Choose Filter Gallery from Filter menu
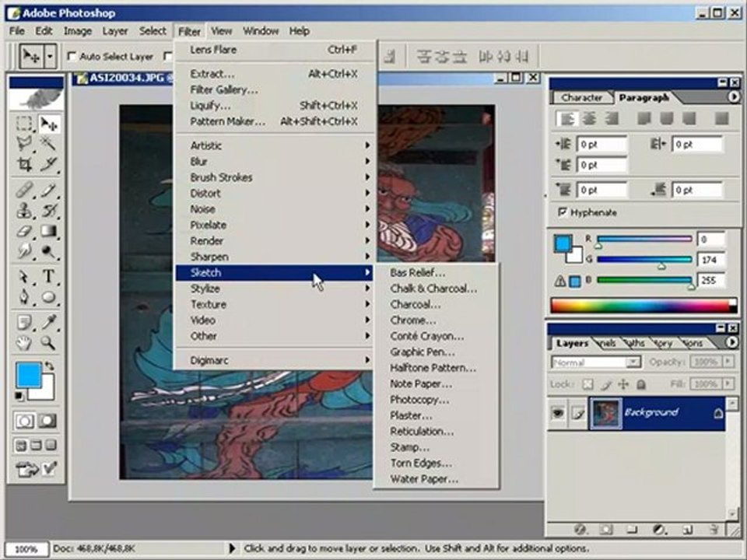The image size is (747, 560). [275, 89]
